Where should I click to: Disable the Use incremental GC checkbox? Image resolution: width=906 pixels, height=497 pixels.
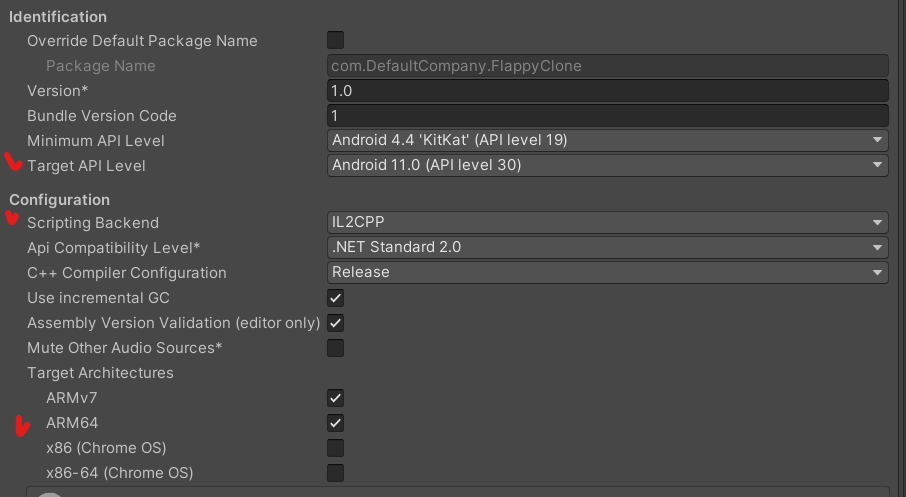[336, 298]
